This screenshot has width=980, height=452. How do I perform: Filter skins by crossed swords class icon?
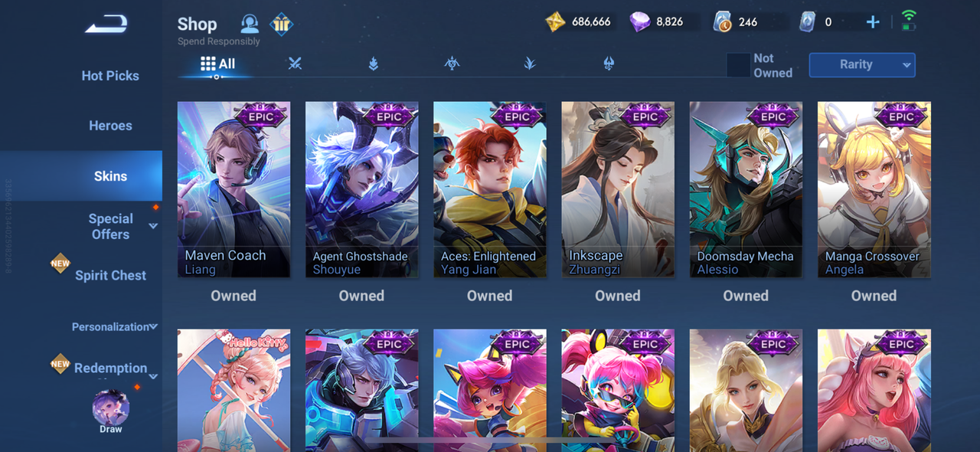click(295, 64)
